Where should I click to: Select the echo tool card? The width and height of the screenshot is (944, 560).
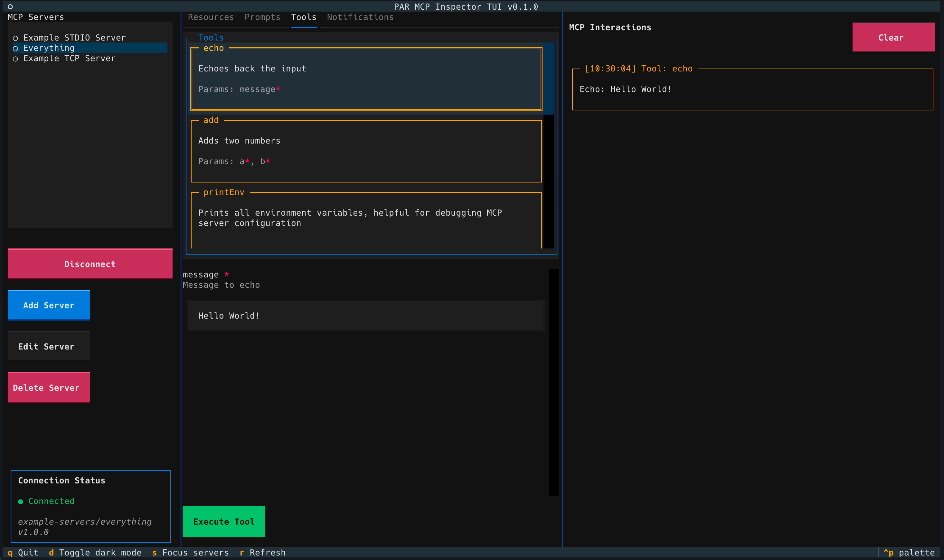(x=366, y=79)
